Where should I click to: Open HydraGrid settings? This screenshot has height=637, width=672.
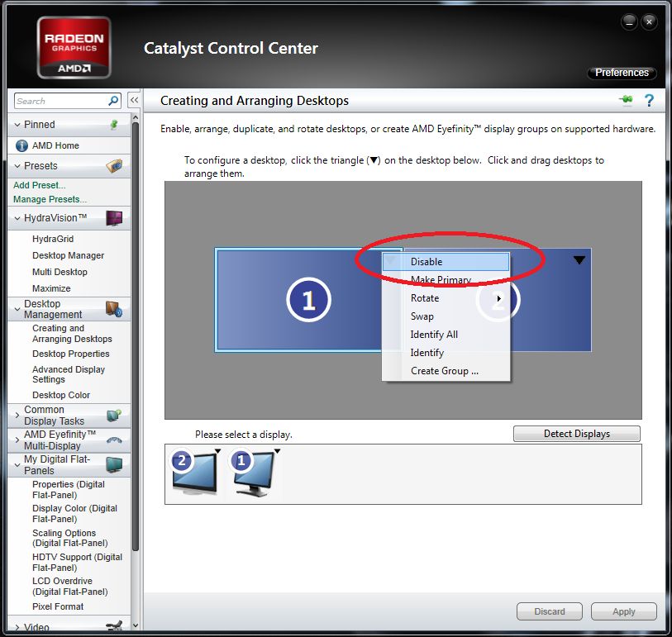click(x=53, y=239)
